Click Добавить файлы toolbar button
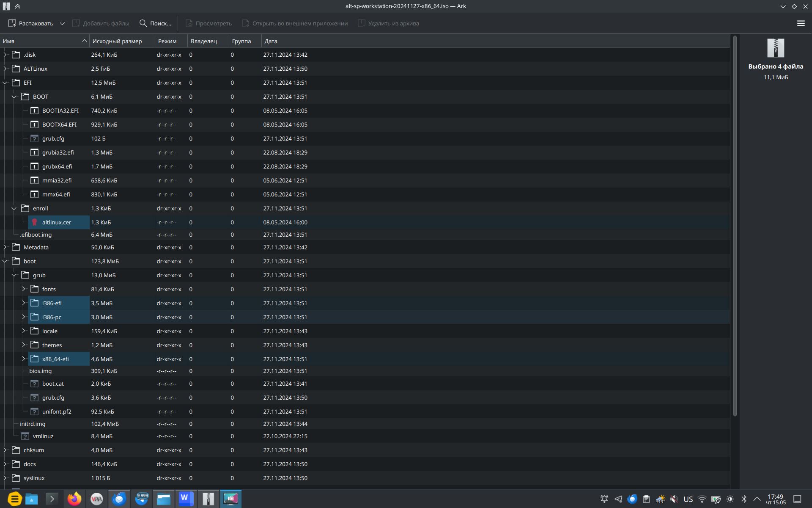This screenshot has width=812, height=508. [x=101, y=23]
